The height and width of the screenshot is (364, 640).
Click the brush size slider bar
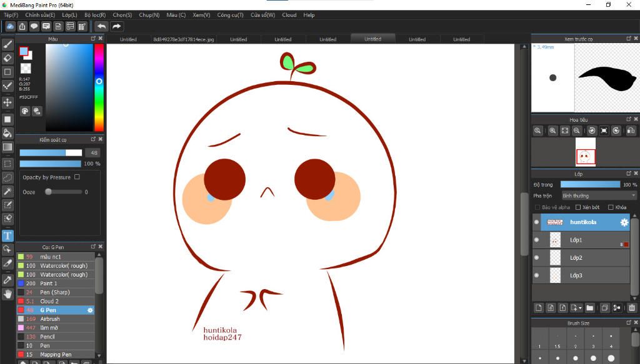click(51, 153)
